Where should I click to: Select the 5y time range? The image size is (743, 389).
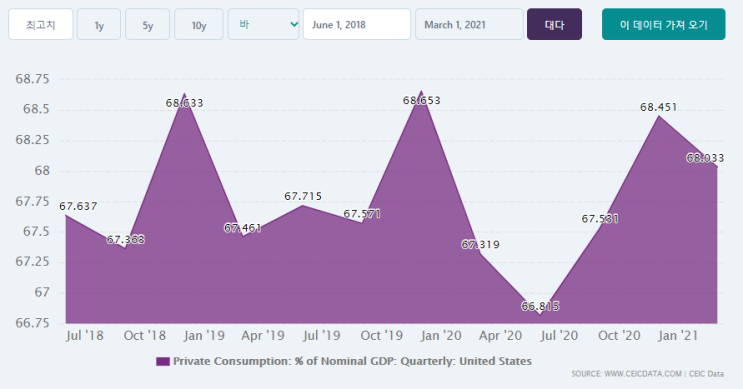pyautogui.click(x=147, y=24)
